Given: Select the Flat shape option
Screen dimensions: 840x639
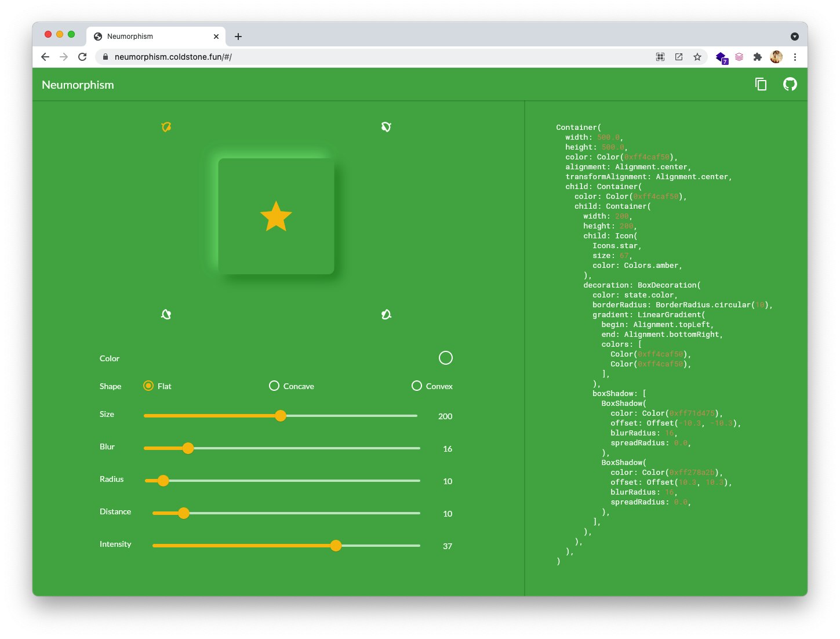Looking at the screenshot, I should pyautogui.click(x=148, y=386).
